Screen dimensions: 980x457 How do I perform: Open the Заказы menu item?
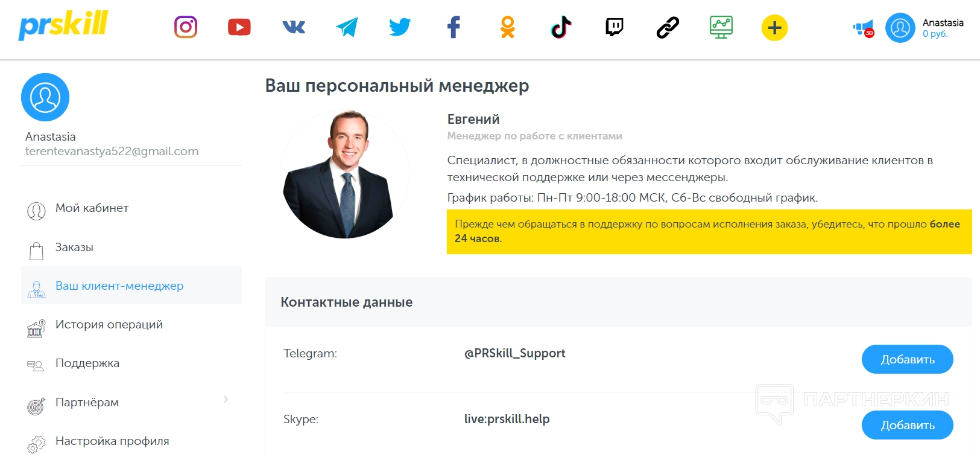[x=74, y=248]
